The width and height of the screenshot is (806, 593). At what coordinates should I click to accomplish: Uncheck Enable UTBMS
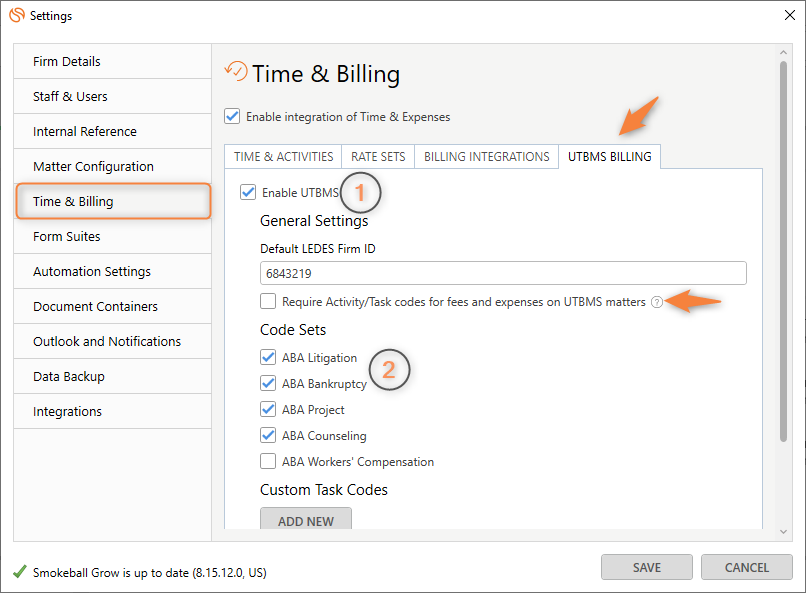[x=248, y=192]
